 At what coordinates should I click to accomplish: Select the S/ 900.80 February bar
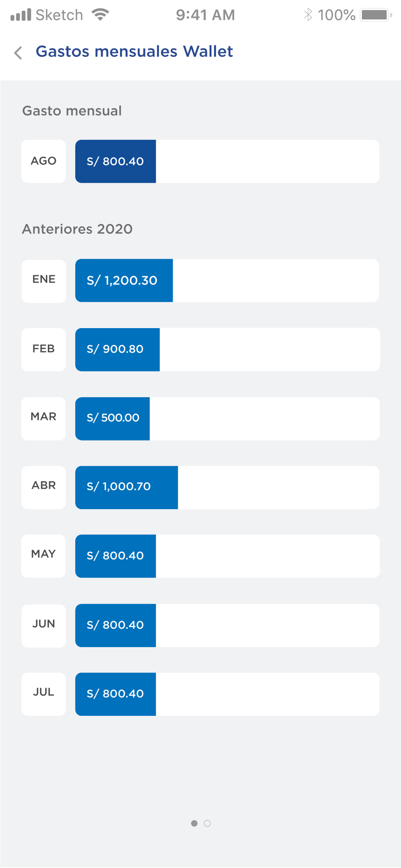point(117,349)
